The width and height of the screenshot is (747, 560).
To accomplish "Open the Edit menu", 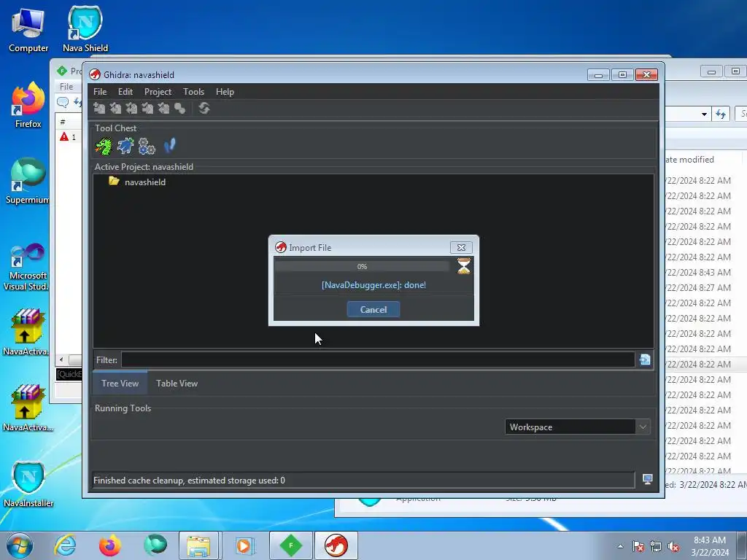I will (125, 92).
